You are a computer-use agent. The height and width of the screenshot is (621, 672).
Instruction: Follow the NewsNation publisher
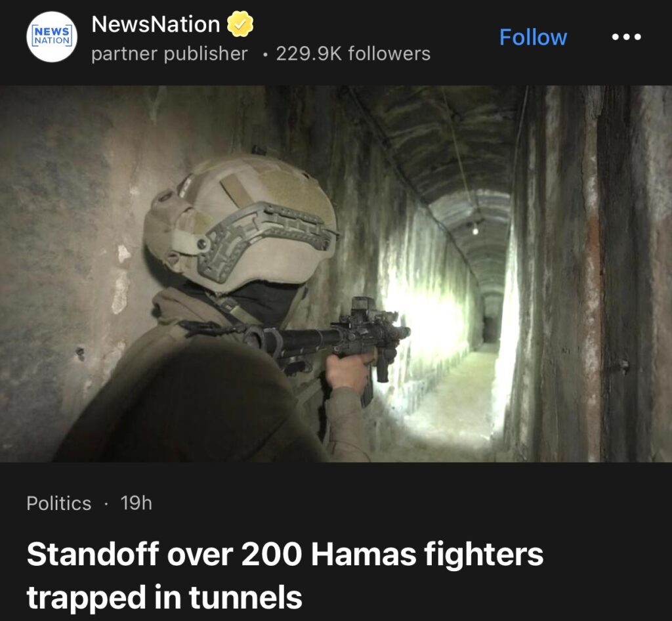tap(533, 37)
